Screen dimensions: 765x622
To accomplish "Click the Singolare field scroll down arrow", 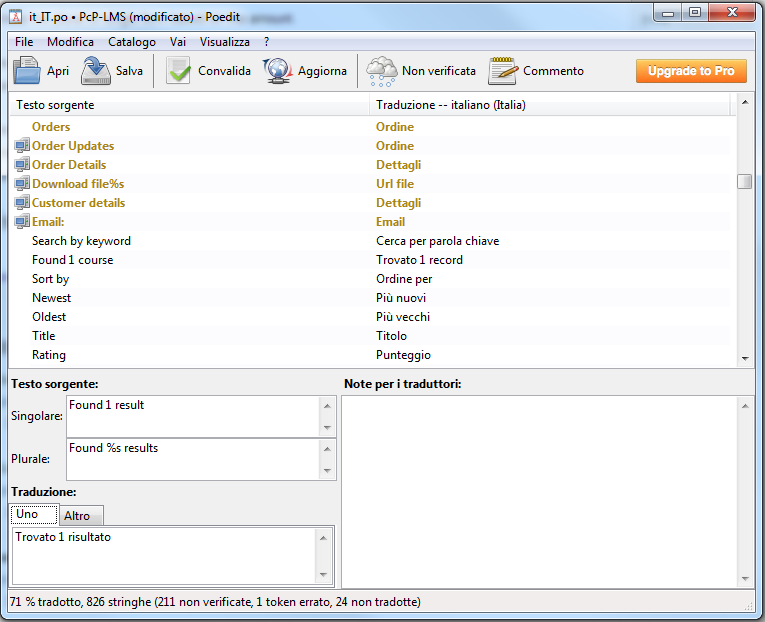I will pos(327,428).
